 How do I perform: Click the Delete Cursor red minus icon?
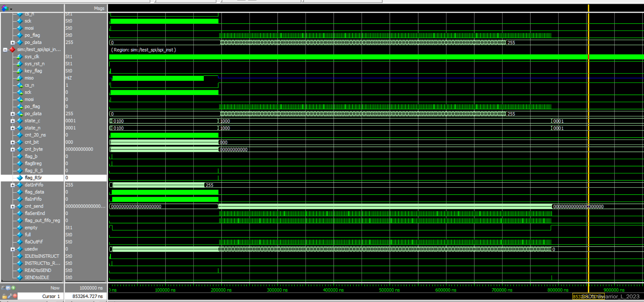pos(15,296)
